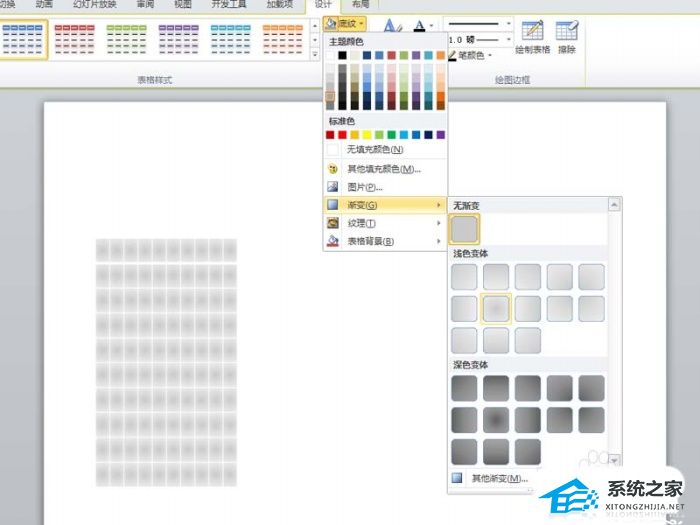Click the gradient gallery scroll up arrow
Screen dimensions: 700x525
click(614, 205)
